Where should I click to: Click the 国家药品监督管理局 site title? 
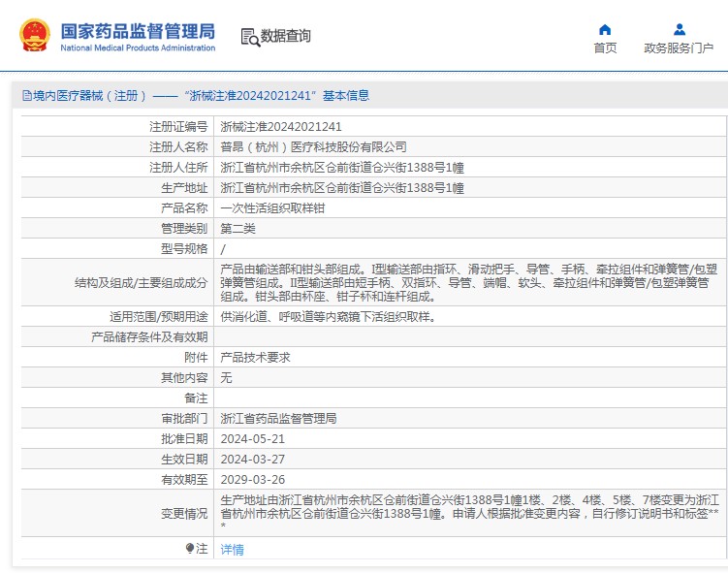coord(138,31)
